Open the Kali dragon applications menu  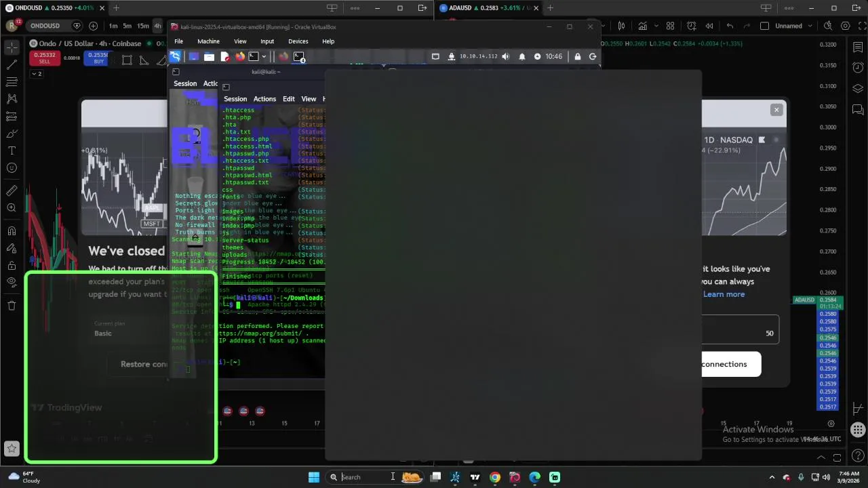(175, 56)
